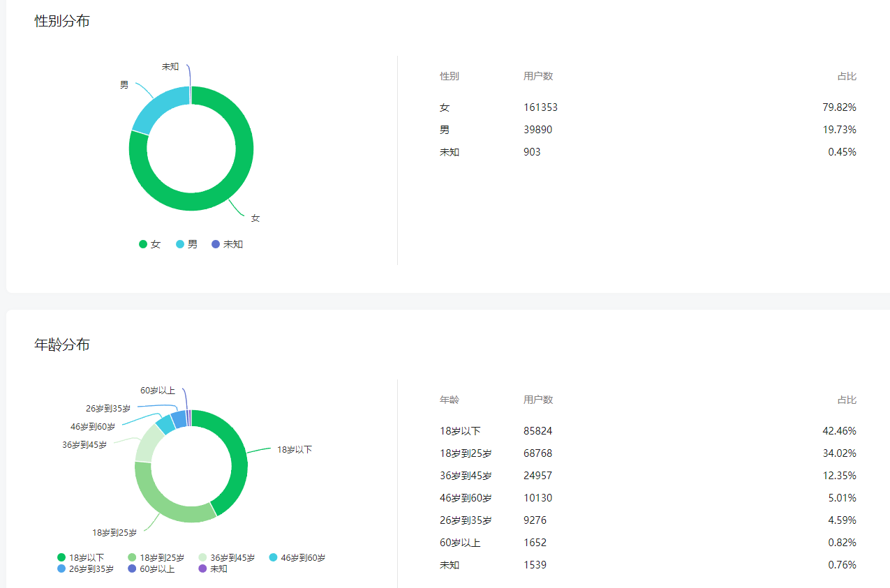Click 用户数 header in age table
890x588 pixels.
(x=538, y=400)
